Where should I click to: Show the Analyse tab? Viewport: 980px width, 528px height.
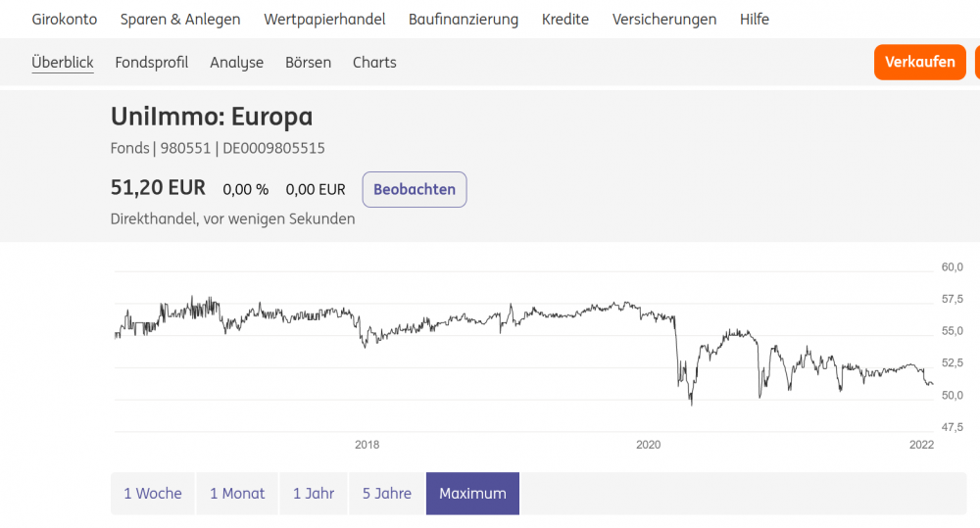[x=236, y=63]
